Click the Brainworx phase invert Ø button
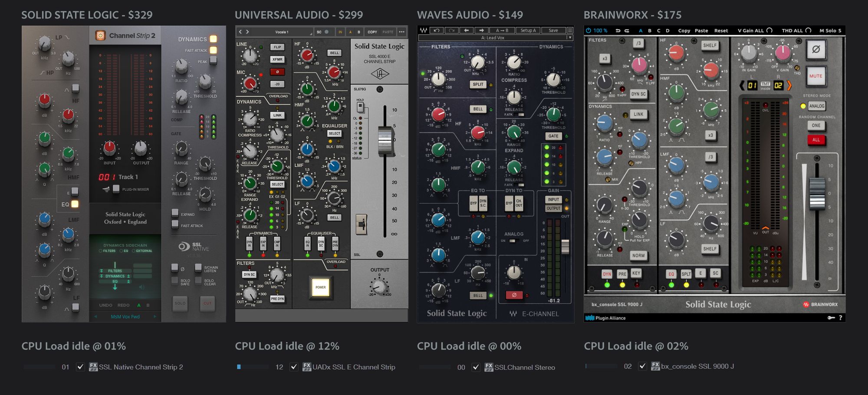The height and width of the screenshot is (395, 868). point(815,49)
